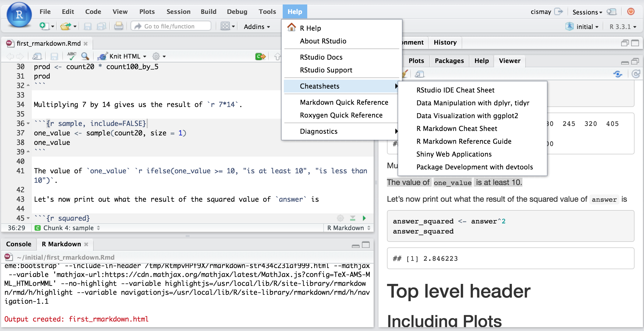
Task: Click the chunk settings gear icon
Action: pyautogui.click(x=340, y=218)
